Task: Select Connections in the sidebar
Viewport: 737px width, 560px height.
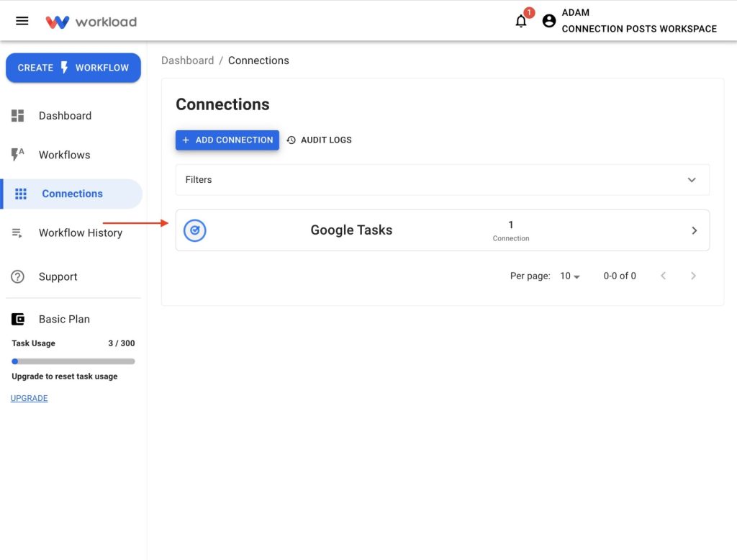Action: click(x=73, y=194)
